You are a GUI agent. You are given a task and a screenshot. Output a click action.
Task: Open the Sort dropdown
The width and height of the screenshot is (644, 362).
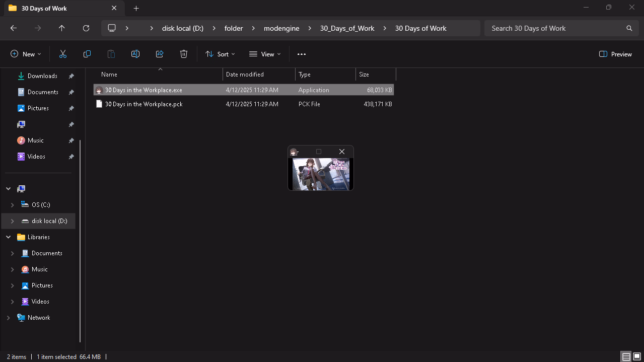tap(220, 54)
